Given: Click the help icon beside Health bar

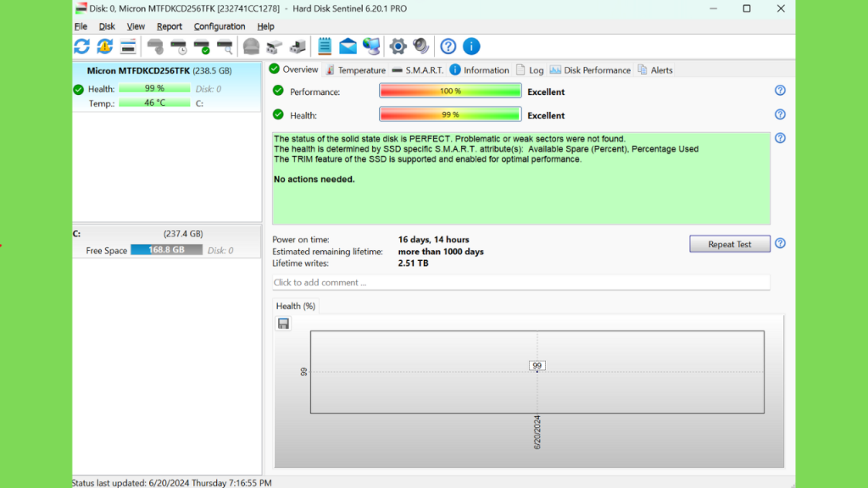Looking at the screenshot, I should [780, 114].
